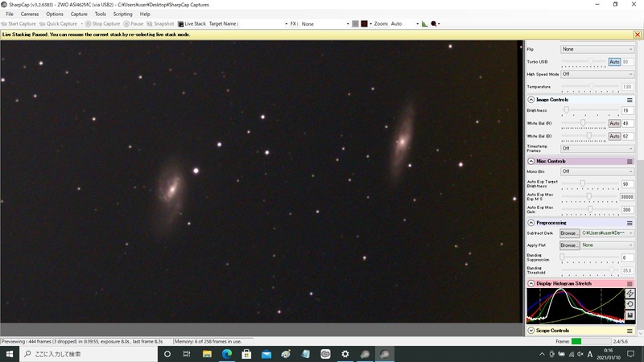The width and height of the screenshot is (644, 362).
Task: Click the Auto Exp Max Gain slider
Action: (x=590, y=210)
